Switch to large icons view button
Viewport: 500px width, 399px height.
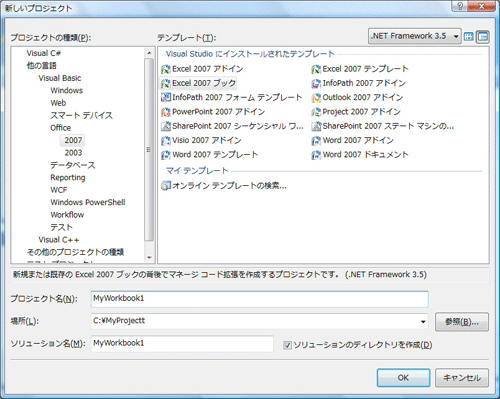coord(469,36)
